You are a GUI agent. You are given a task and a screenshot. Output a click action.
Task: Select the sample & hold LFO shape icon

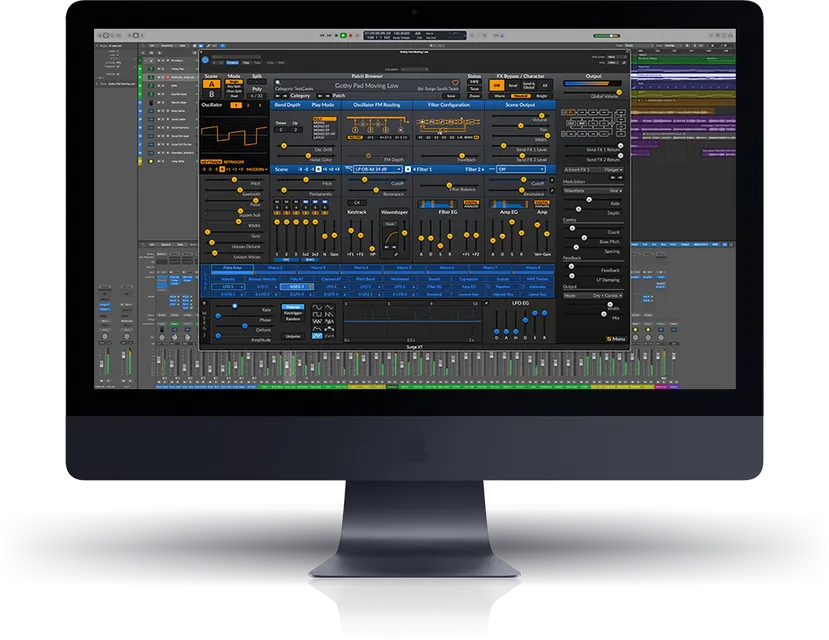coord(329,321)
